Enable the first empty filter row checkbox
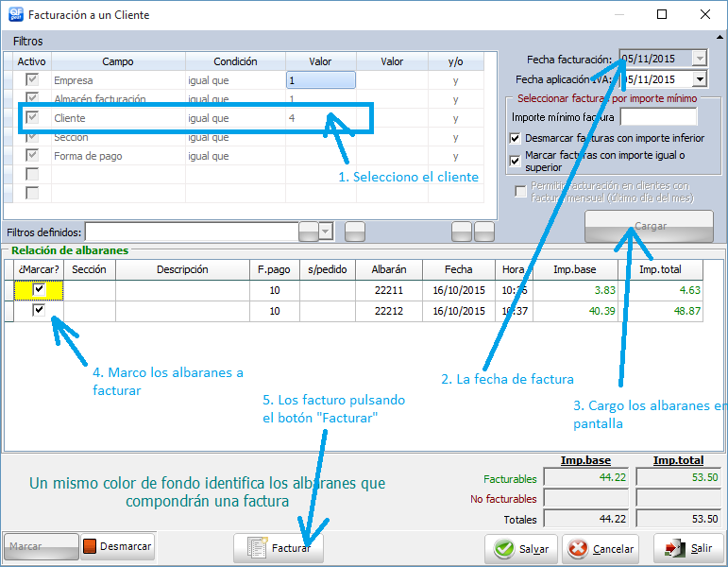The image size is (728, 567). [32, 174]
